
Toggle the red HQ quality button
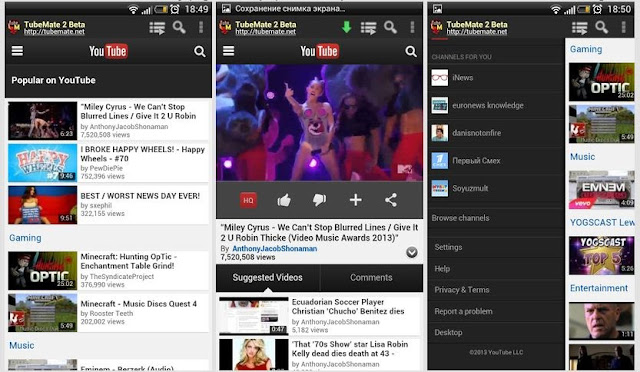[x=248, y=200]
